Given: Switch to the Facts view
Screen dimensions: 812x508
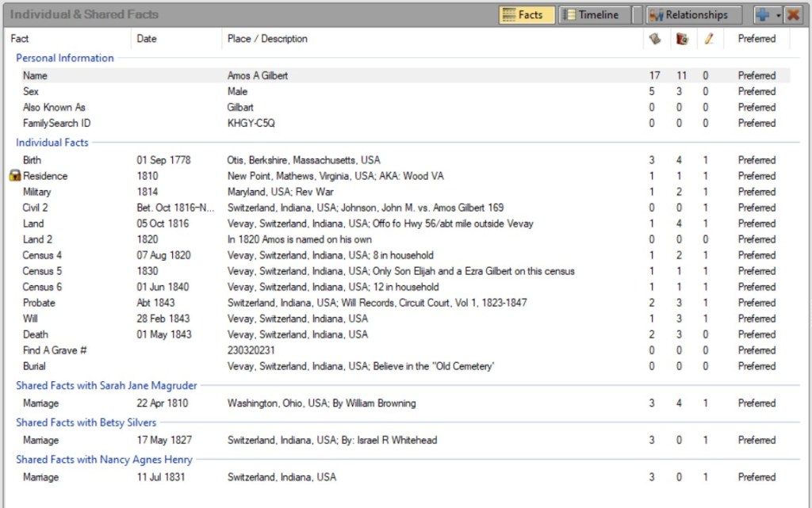Looking at the screenshot, I should point(527,15).
